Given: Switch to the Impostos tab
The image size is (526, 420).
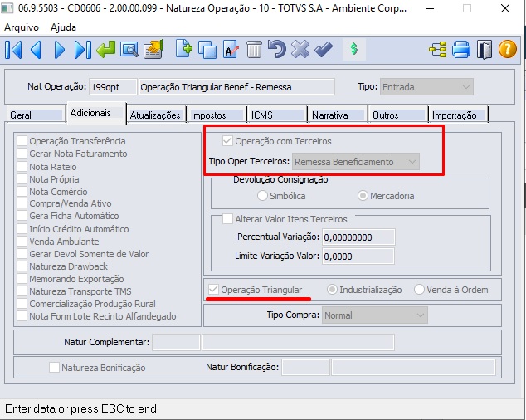Looking at the screenshot, I should pyautogui.click(x=216, y=115).
